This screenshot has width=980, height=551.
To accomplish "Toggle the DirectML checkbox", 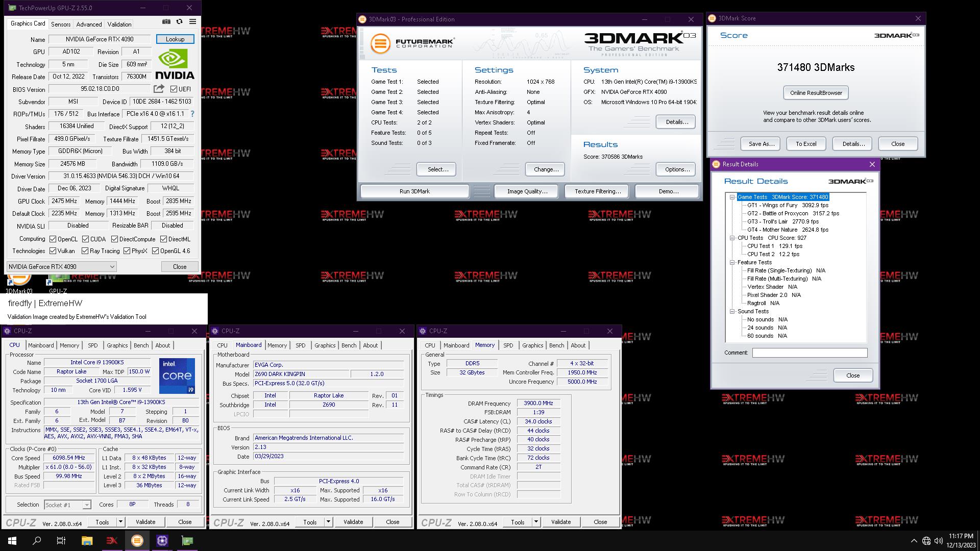I will pos(163,239).
